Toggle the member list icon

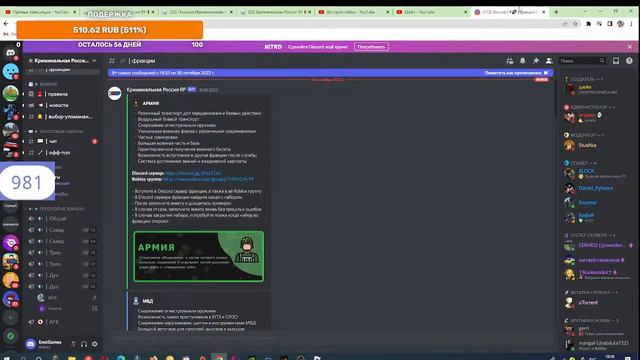click(549, 61)
